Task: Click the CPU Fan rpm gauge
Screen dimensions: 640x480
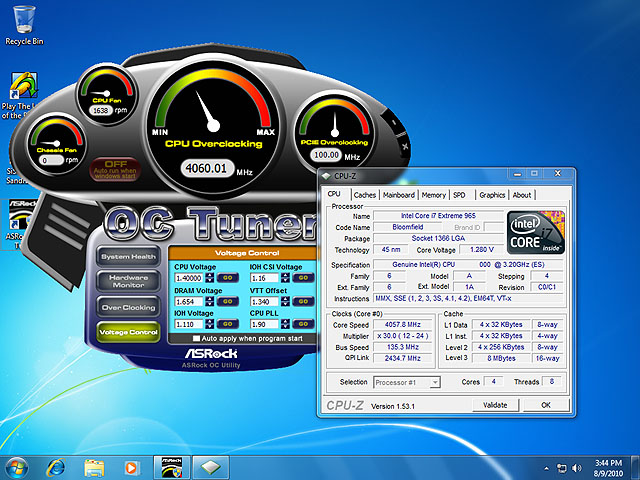Action: (107, 93)
